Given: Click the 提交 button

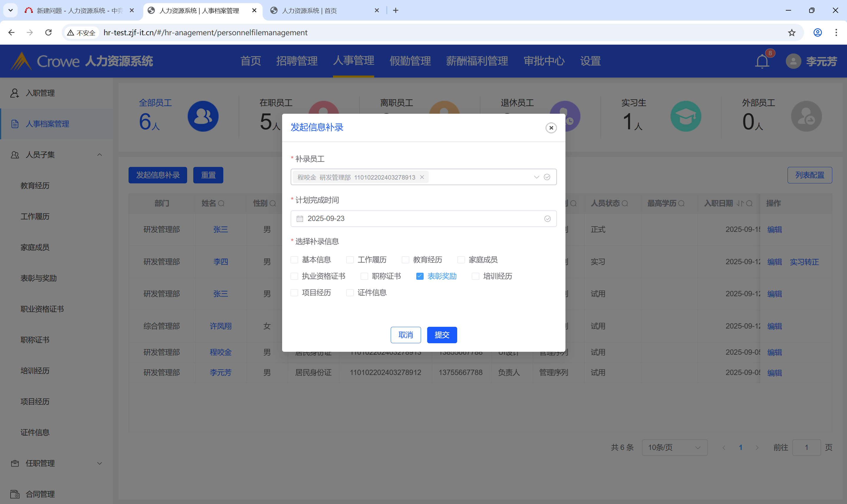Looking at the screenshot, I should [442, 335].
